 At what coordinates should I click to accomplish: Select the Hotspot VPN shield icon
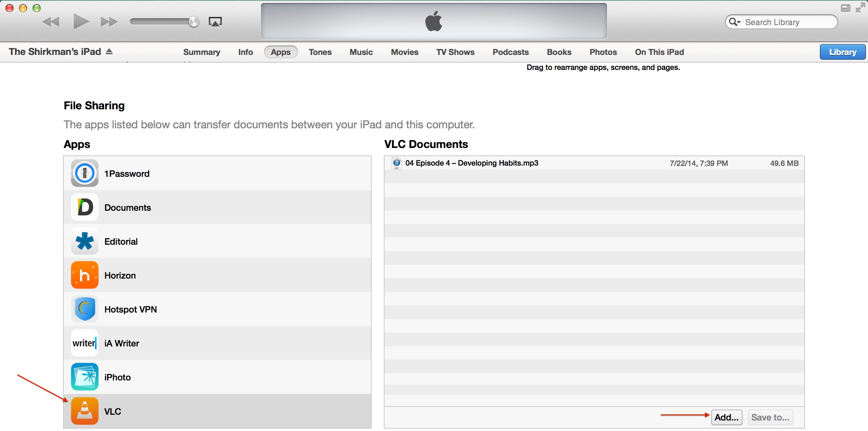[85, 309]
